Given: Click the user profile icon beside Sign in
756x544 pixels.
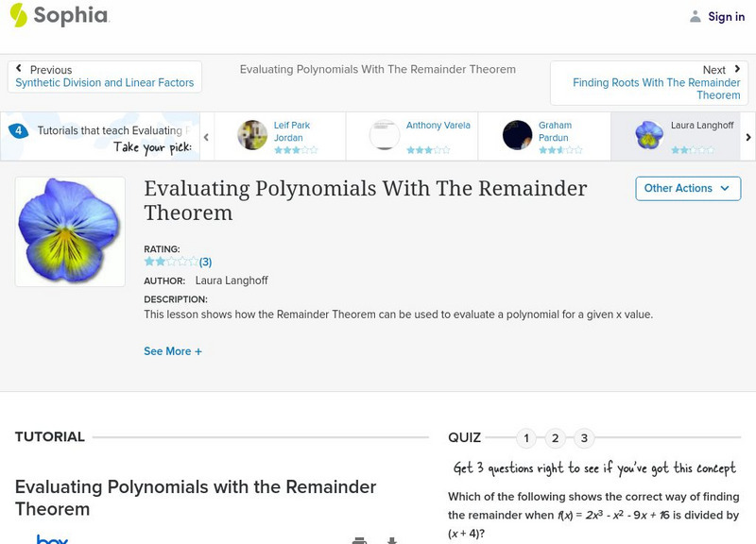Looking at the screenshot, I should pyautogui.click(x=696, y=16).
